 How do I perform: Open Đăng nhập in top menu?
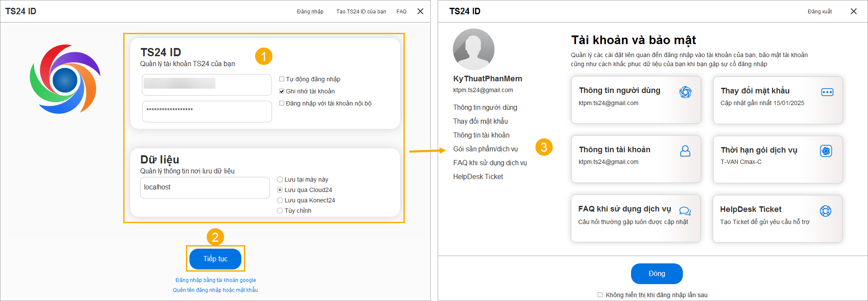310,12
